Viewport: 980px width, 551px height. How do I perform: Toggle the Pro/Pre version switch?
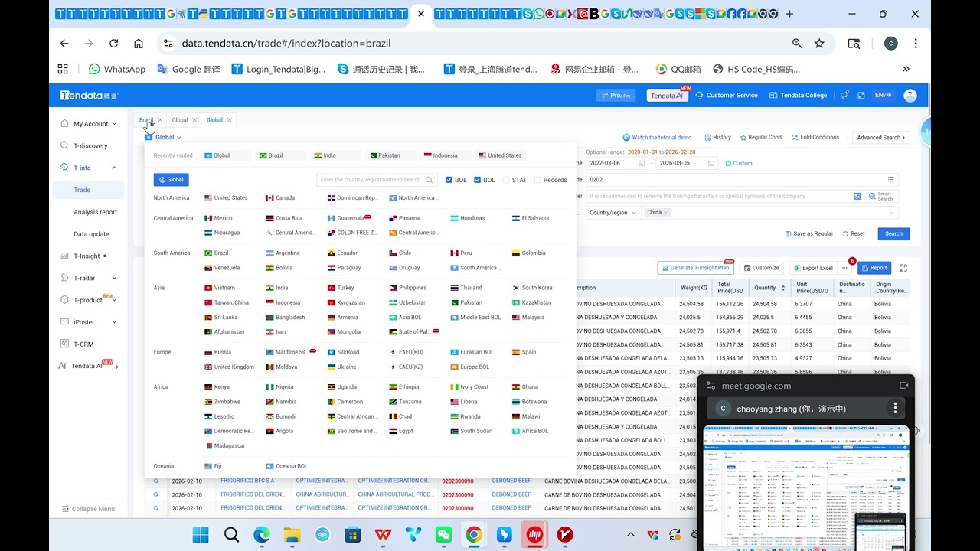pyautogui.click(x=616, y=96)
